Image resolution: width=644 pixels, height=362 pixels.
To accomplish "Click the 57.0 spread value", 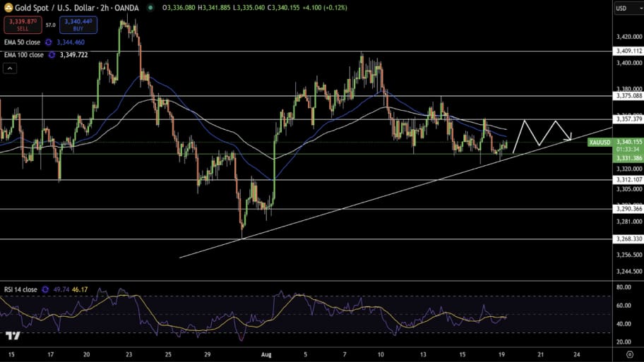I will 51,25.
